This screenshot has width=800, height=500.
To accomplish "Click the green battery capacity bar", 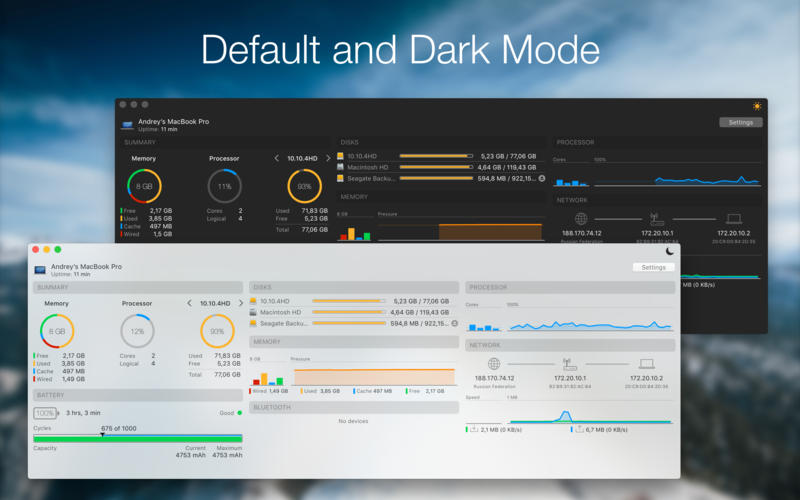I will [x=137, y=438].
